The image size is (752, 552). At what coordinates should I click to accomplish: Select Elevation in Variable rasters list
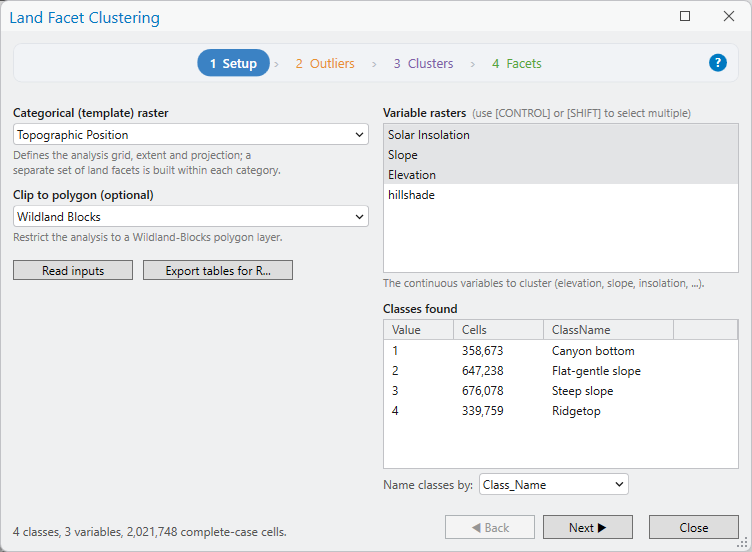[561, 175]
